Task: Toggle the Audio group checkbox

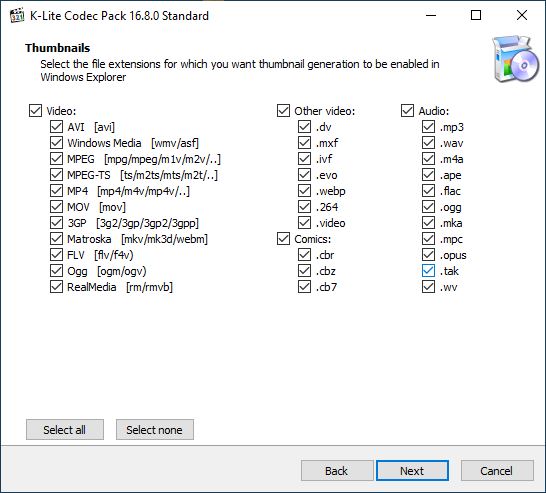Action: click(x=407, y=111)
